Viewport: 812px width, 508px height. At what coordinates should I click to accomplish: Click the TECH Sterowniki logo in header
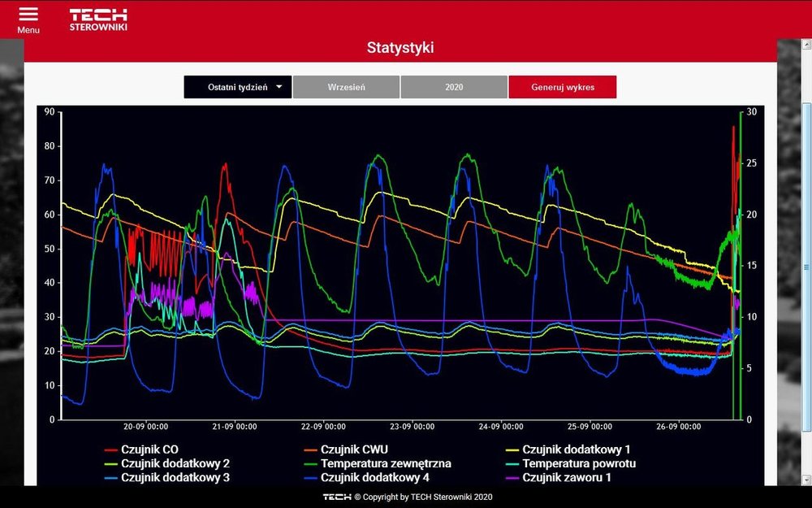[x=98, y=20]
